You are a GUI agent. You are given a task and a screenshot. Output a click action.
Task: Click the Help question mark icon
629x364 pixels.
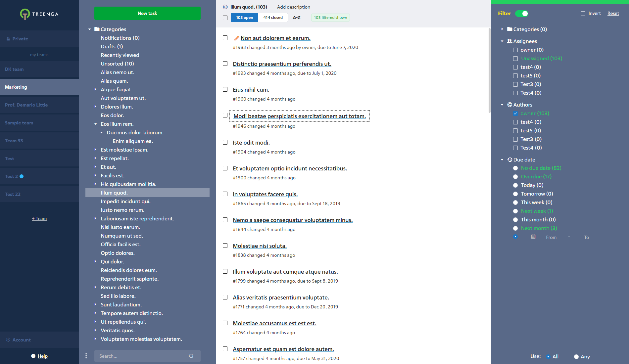point(33,356)
